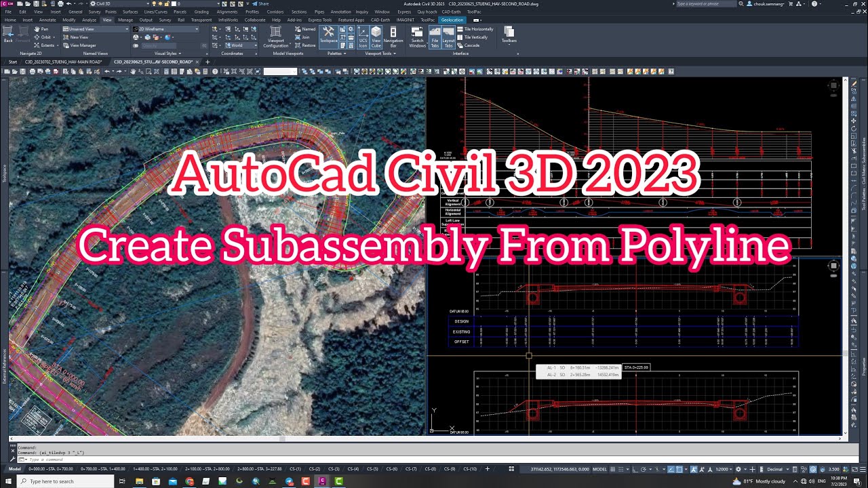Click the Share button
This screenshot has height=488, width=868.
pyautogui.click(x=259, y=3)
